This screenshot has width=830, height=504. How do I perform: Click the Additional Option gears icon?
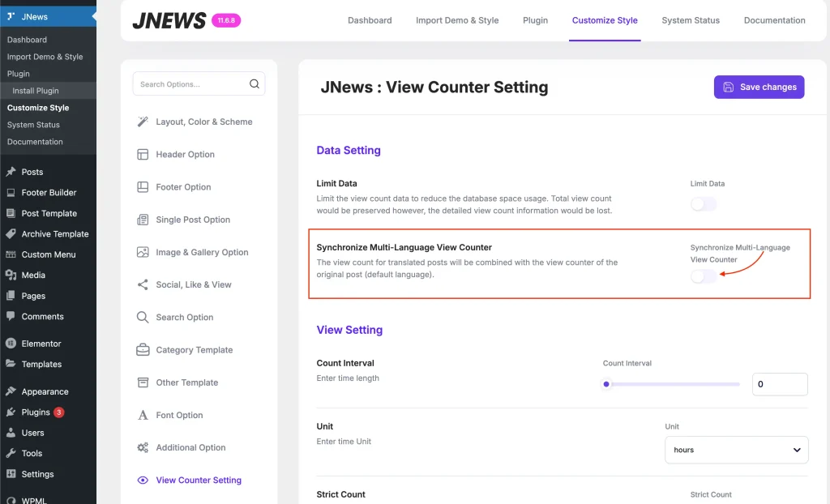click(143, 447)
